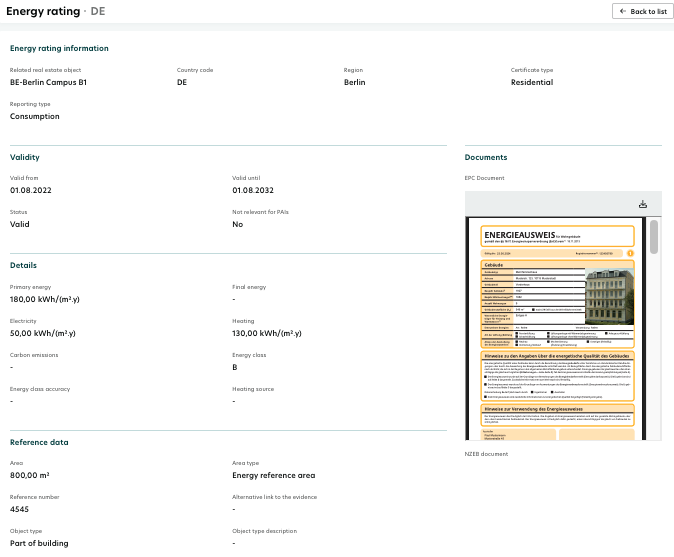674x557 pixels.
Task: Click Status value Valid
Action: click(x=20, y=224)
